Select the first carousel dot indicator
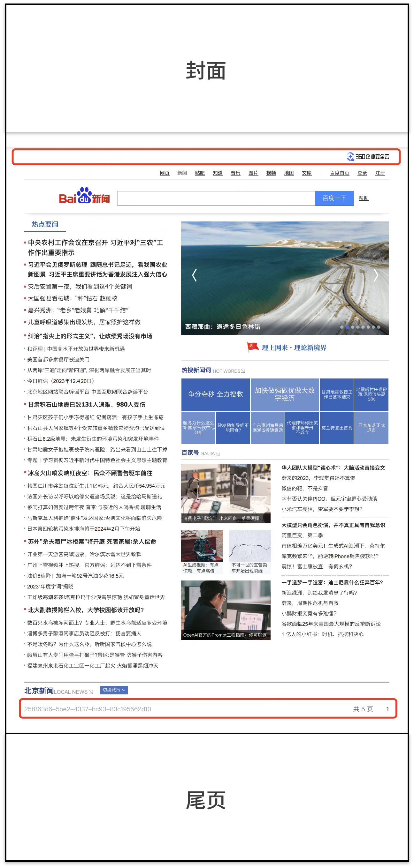414x868 pixels. (x=342, y=327)
